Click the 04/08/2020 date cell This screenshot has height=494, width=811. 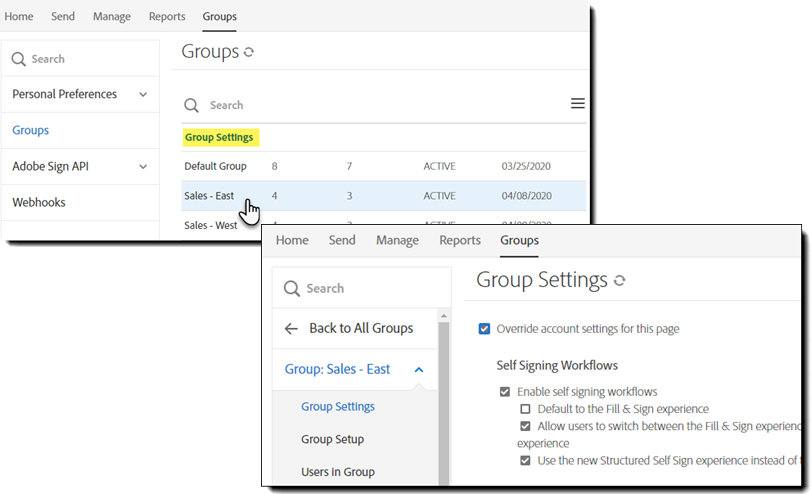pos(527,196)
